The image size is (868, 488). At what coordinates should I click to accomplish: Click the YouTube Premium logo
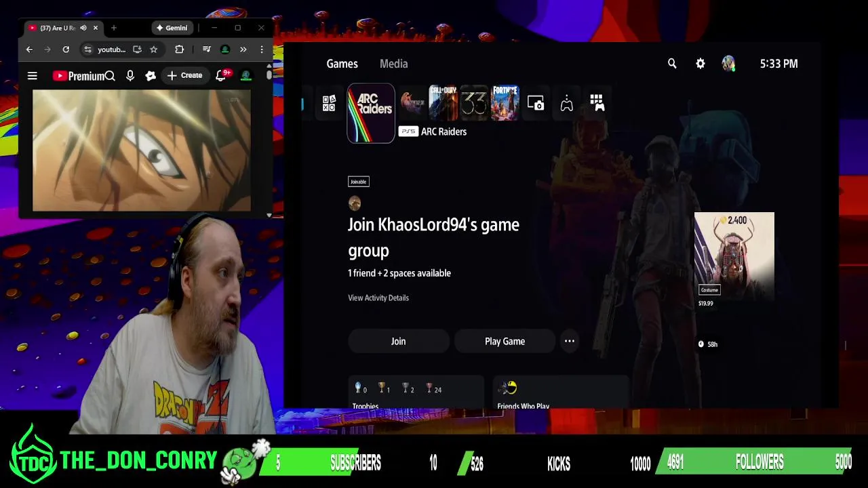(78, 76)
